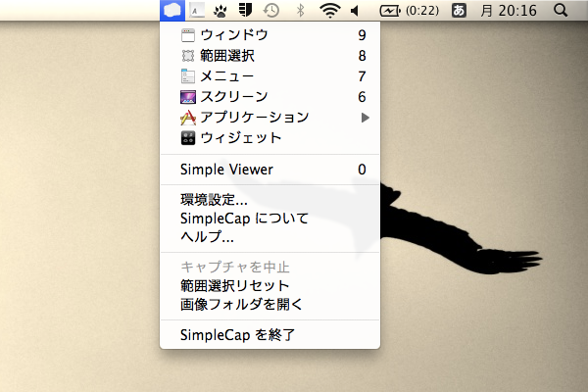
Task: Expand the アプリケーション submenu arrow
Action: tap(366, 118)
